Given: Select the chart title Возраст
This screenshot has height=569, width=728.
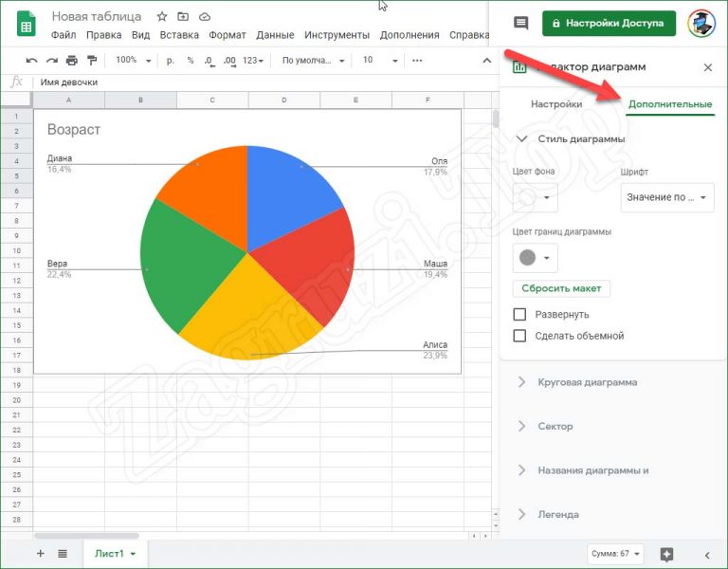Looking at the screenshot, I should 74,130.
